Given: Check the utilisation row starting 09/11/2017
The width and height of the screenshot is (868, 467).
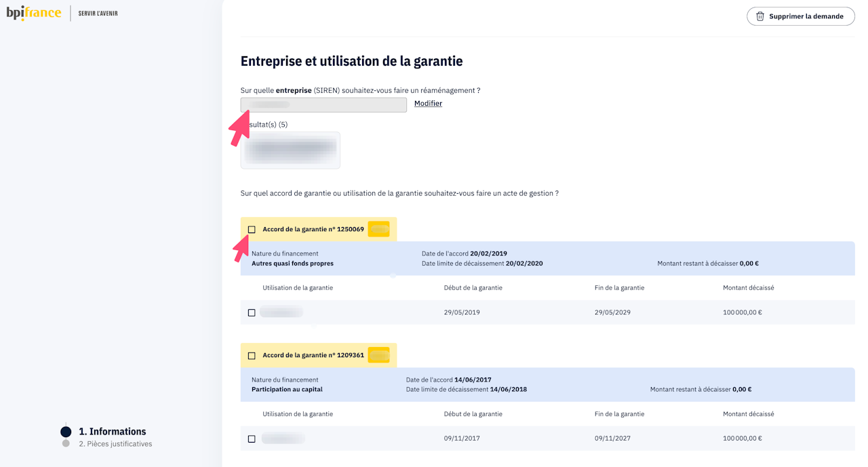Looking at the screenshot, I should coord(252,439).
